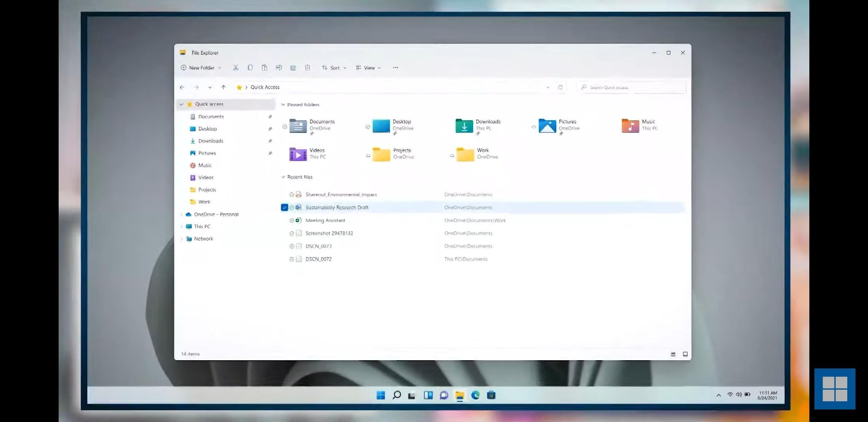This screenshot has height=422, width=868.
Task: Open the Pictures pinned folder icon
Action: pos(547,126)
